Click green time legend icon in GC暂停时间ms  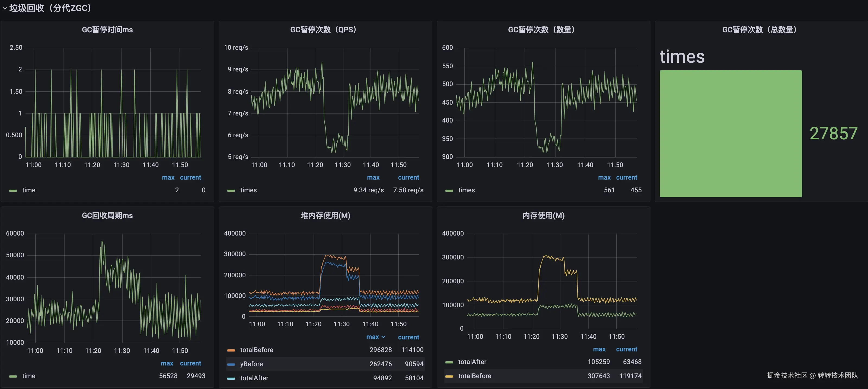(x=13, y=191)
